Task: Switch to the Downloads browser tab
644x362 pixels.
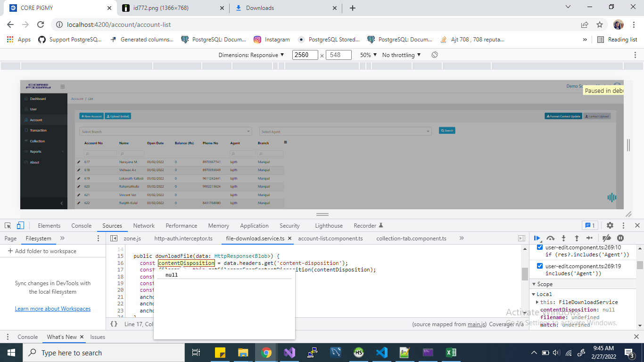Action: pos(286,8)
